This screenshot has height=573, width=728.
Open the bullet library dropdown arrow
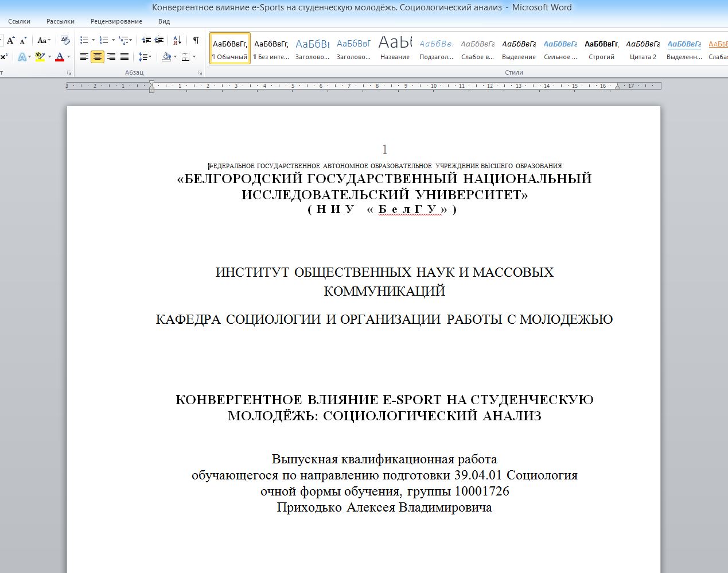click(93, 40)
